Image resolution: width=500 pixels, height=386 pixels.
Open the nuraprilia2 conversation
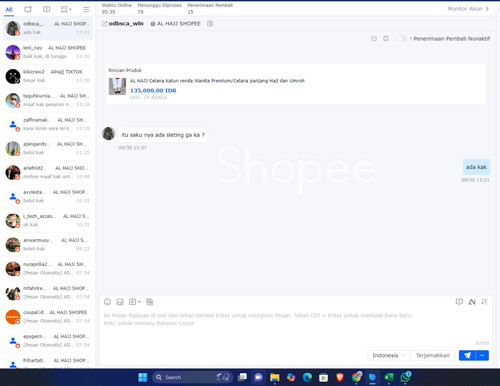[48, 268]
